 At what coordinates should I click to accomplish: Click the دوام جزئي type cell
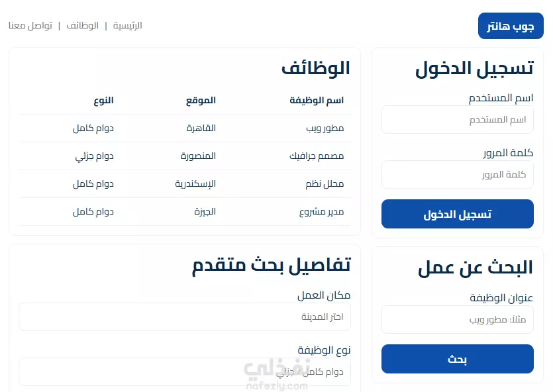[x=94, y=156]
